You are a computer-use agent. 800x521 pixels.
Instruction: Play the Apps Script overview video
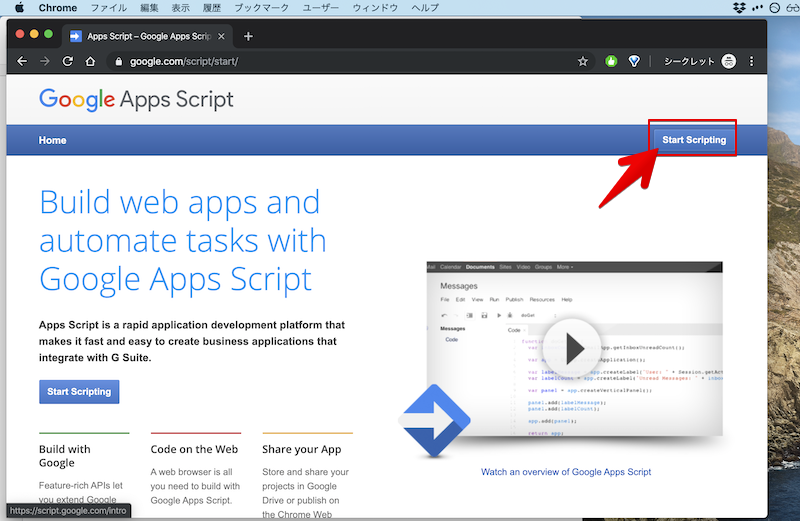pos(575,348)
